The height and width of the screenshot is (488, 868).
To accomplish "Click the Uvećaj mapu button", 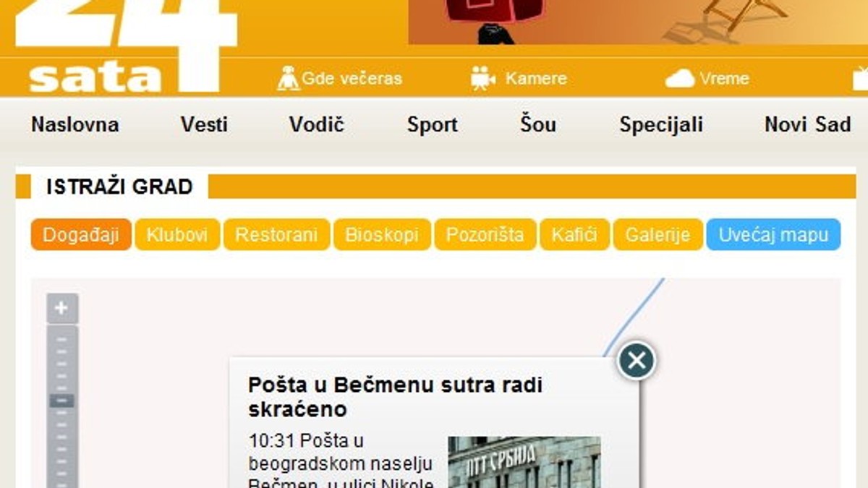I will (x=773, y=235).
